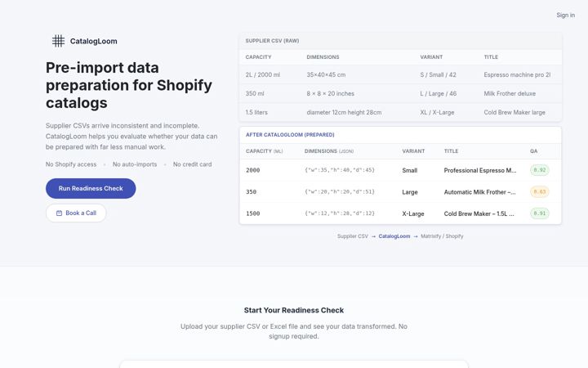
Task: Select the prepared capacity value 1500
Action: 252,213
